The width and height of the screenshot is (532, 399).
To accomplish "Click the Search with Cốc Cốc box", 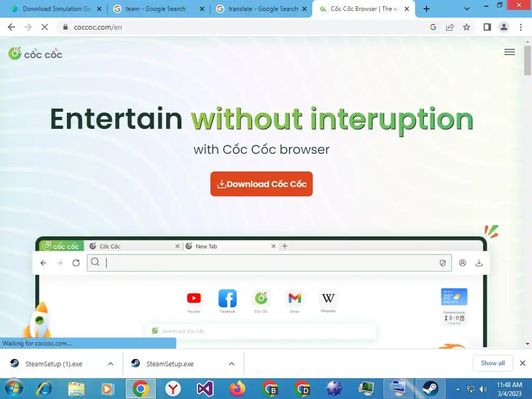I will coord(261,331).
